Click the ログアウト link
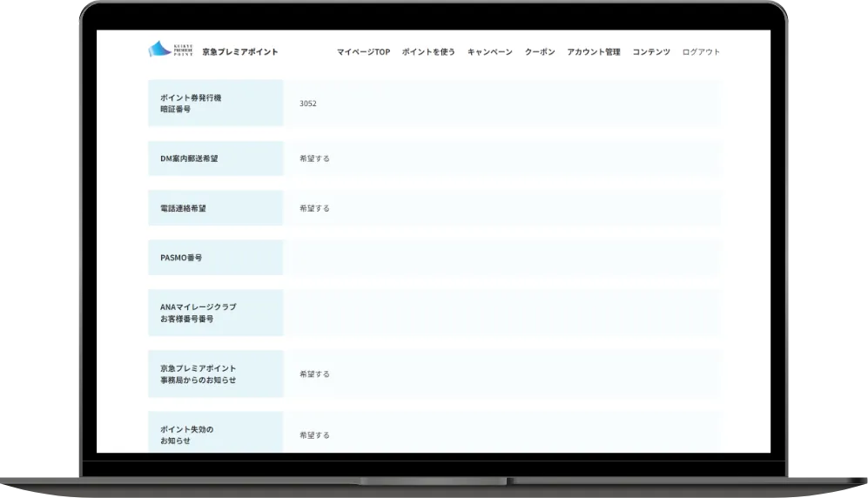Screen dimensions: 868x498 [x=701, y=51]
